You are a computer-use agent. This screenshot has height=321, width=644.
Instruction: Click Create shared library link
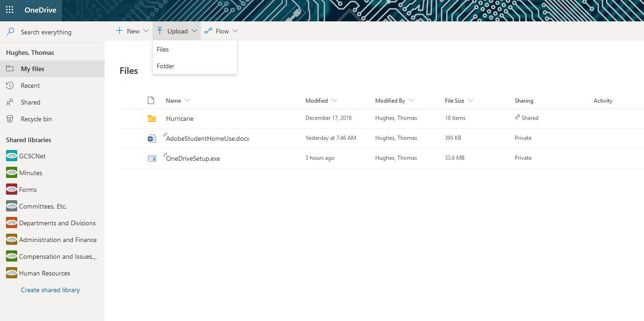pos(50,290)
